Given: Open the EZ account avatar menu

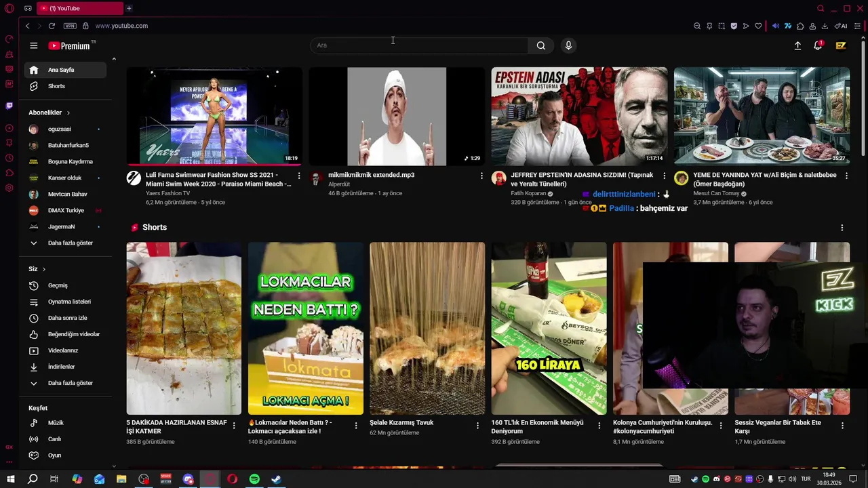Looking at the screenshot, I should 841,45.
